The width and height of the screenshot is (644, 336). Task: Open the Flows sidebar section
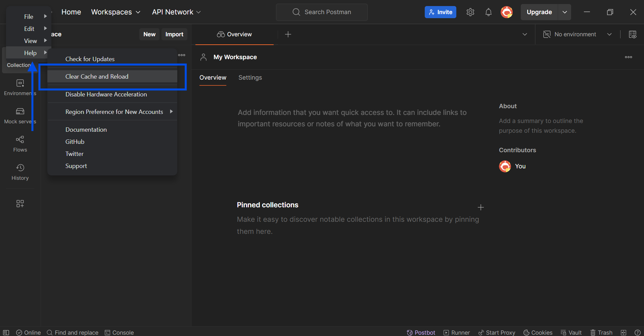coord(20,144)
